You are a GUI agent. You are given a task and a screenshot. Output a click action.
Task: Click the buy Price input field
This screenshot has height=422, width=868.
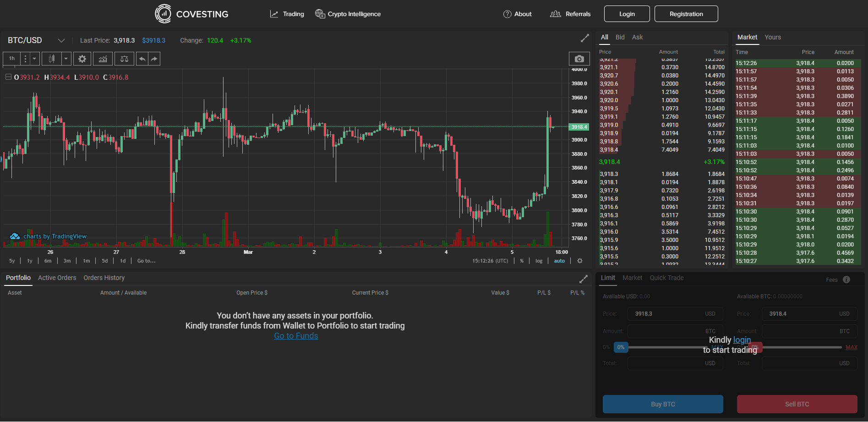coord(675,314)
